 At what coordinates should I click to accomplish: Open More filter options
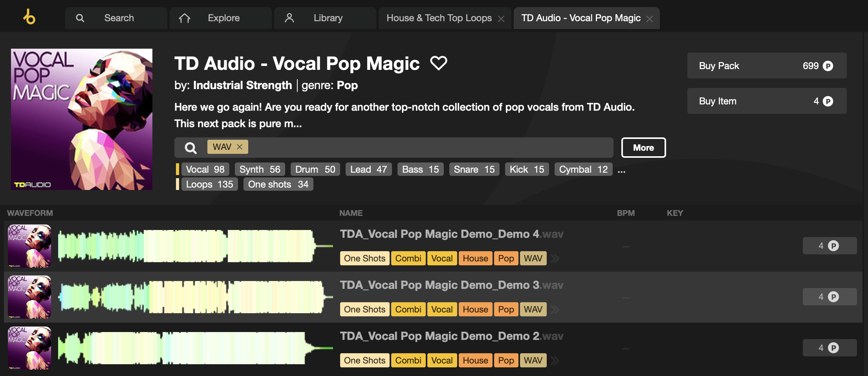coord(643,148)
